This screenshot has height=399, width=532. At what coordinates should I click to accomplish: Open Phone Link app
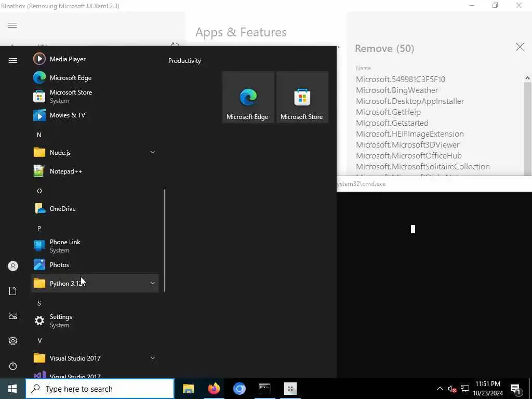pos(95,246)
